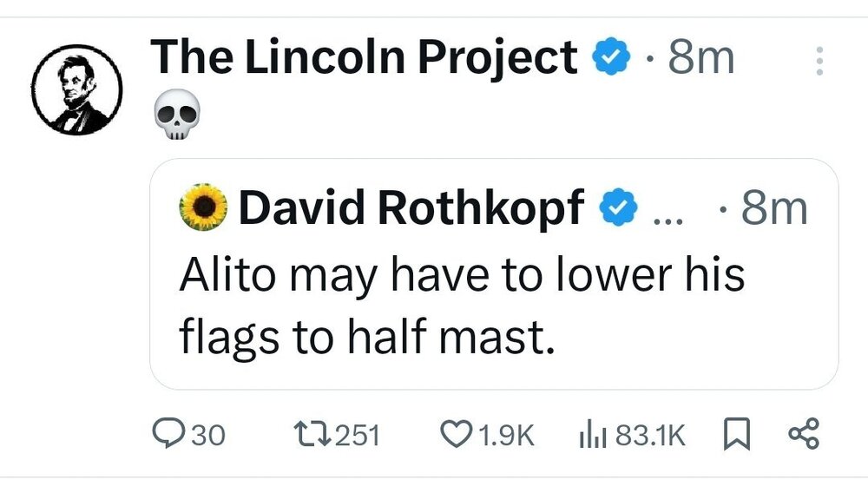This screenshot has width=868, height=480.
Task: Click the 251 reposts count
Action: point(358,434)
